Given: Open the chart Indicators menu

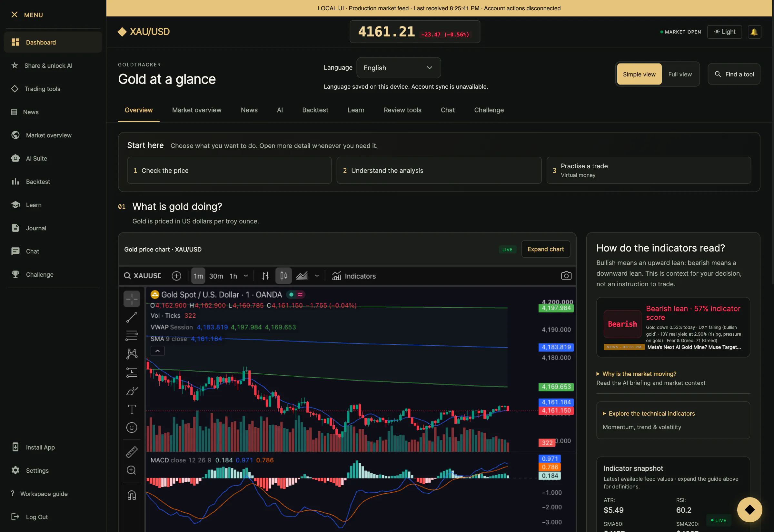Looking at the screenshot, I should [354, 276].
